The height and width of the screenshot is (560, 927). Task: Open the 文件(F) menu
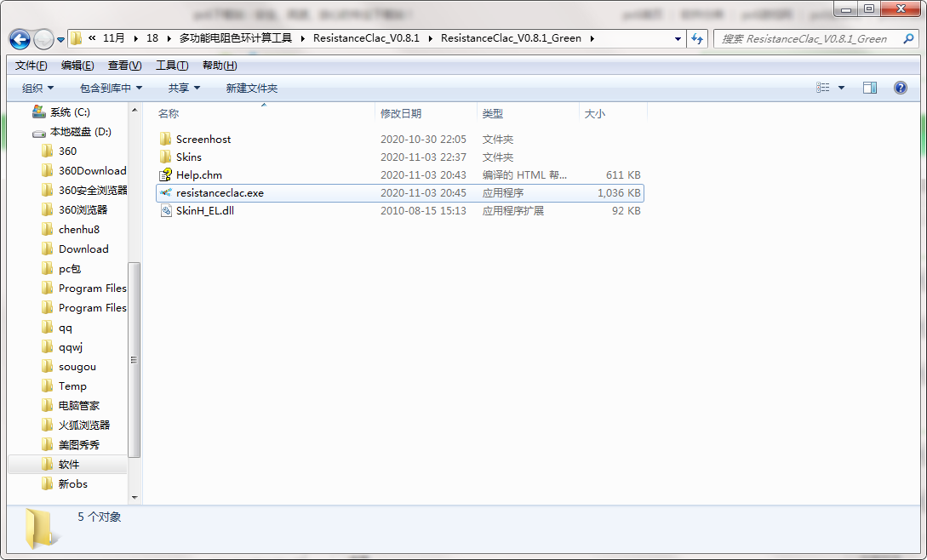click(x=31, y=66)
